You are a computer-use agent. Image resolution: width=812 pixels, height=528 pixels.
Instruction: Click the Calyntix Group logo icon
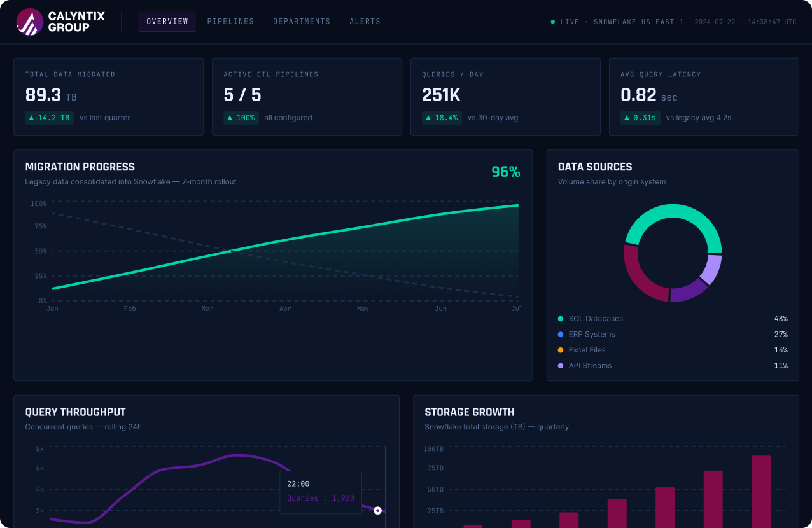(29, 22)
